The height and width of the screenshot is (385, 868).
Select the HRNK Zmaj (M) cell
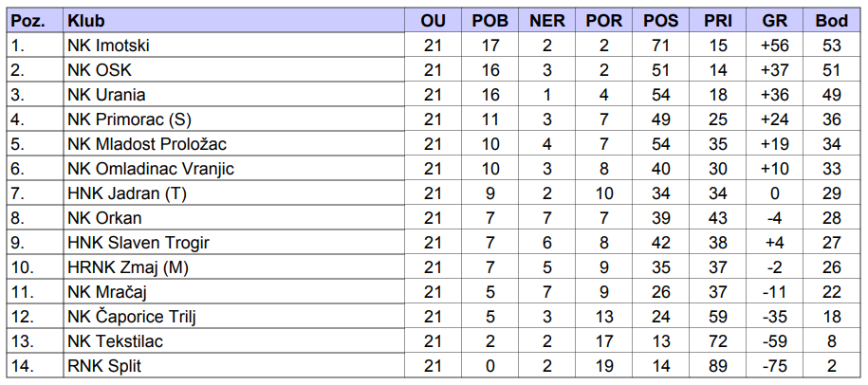pos(128,266)
